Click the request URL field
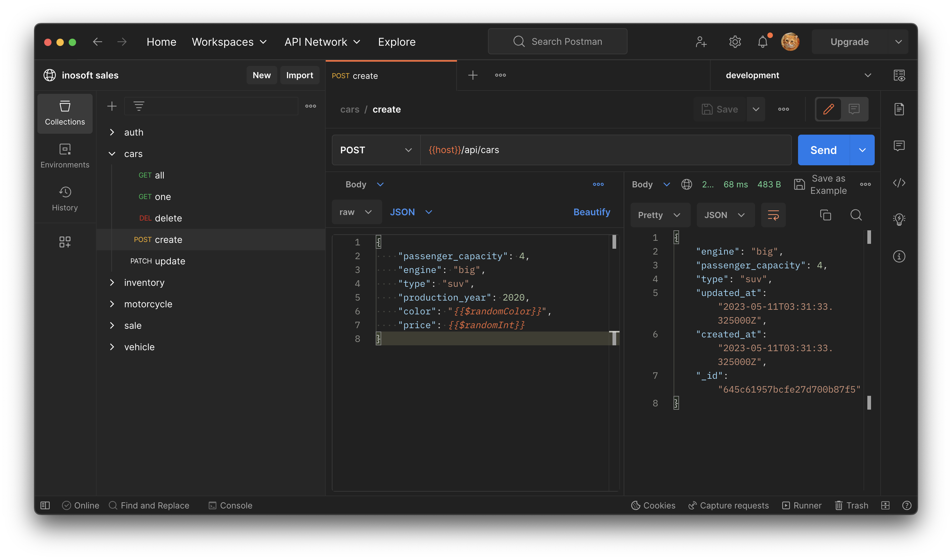Image resolution: width=952 pixels, height=560 pixels. click(x=606, y=150)
